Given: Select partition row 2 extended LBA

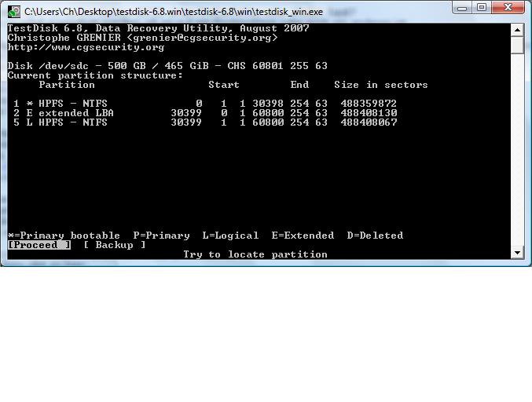Looking at the screenshot, I should tap(205, 113).
